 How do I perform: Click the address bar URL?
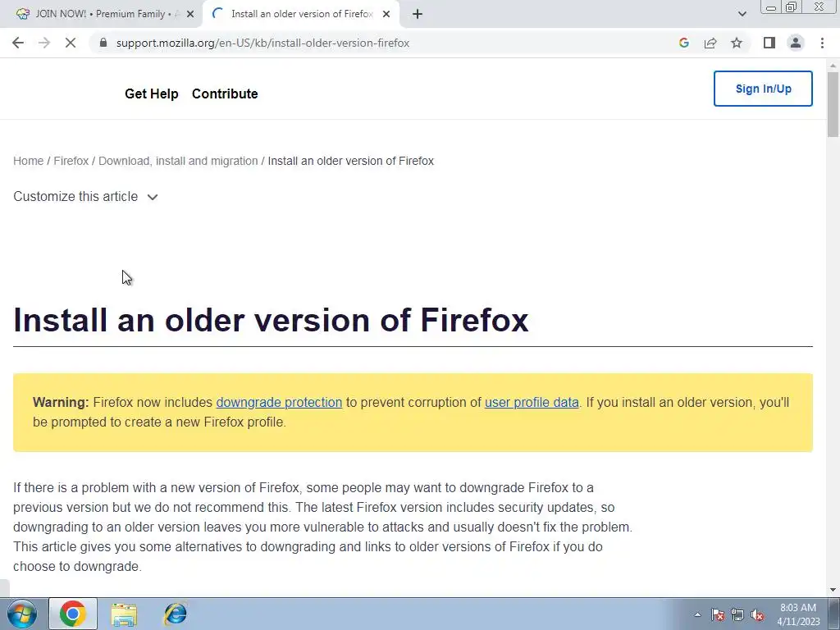coord(262,43)
